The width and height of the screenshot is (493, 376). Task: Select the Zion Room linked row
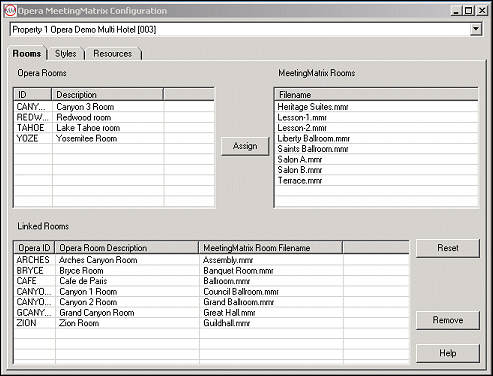click(212, 323)
